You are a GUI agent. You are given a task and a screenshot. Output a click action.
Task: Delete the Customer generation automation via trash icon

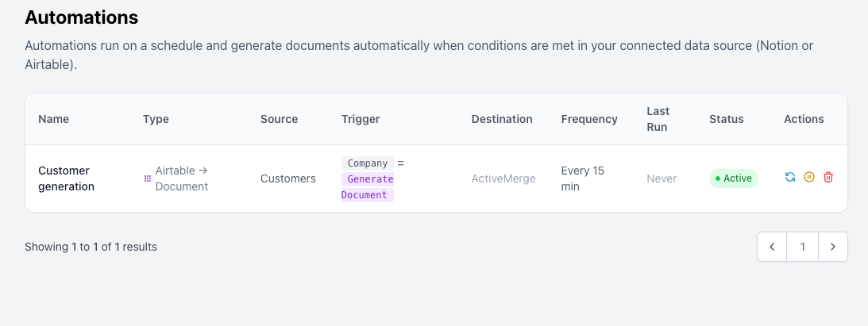pyautogui.click(x=828, y=178)
